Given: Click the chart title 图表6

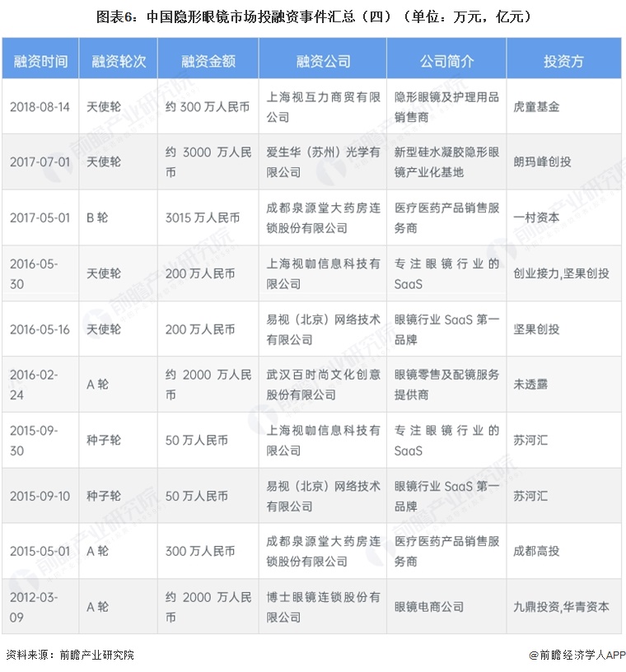Looking at the screenshot, I should click(315, 16).
